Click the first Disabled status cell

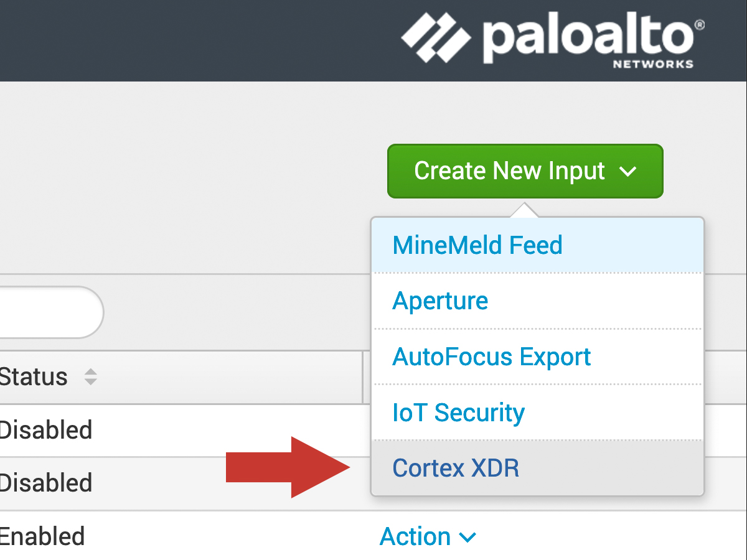(x=45, y=430)
